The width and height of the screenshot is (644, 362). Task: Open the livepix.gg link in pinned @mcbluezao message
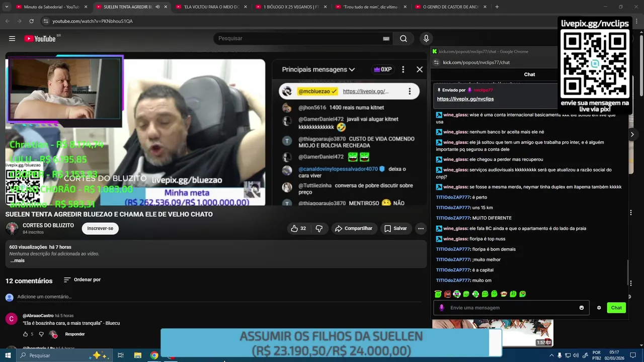point(366,92)
